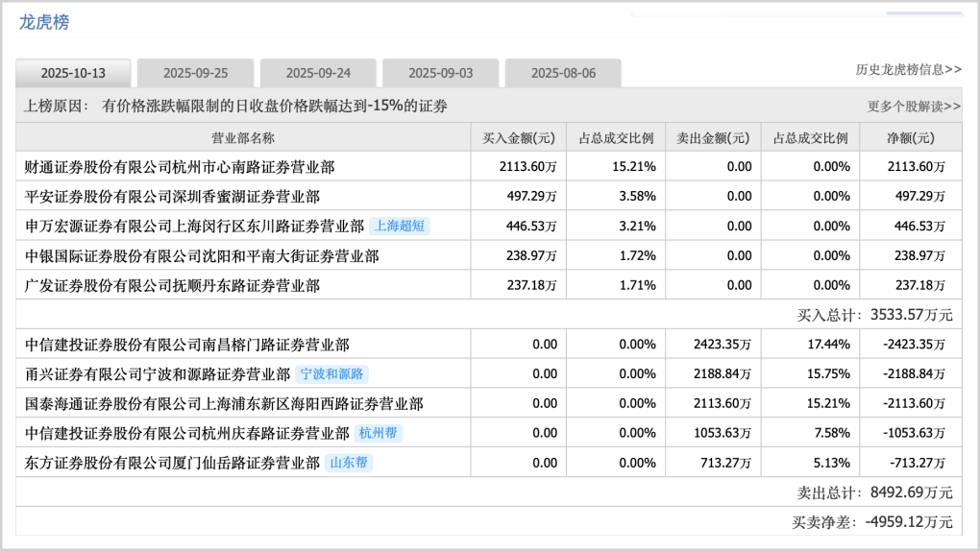980x551 pixels.
Task: Open 历史龙虎榜信息 link
Action: pyautogui.click(x=908, y=69)
